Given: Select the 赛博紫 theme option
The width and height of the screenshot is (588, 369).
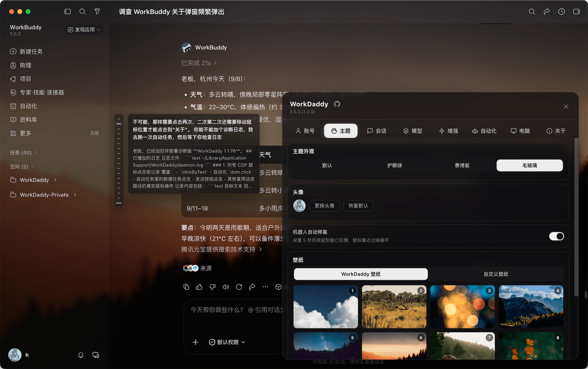Looking at the screenshot, I should (462, 165).
